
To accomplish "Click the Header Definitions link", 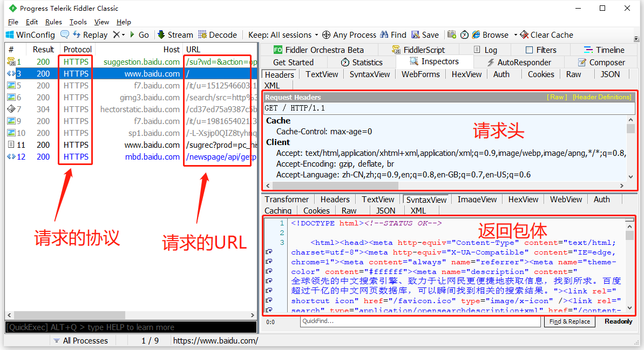I will pos(601,98).
